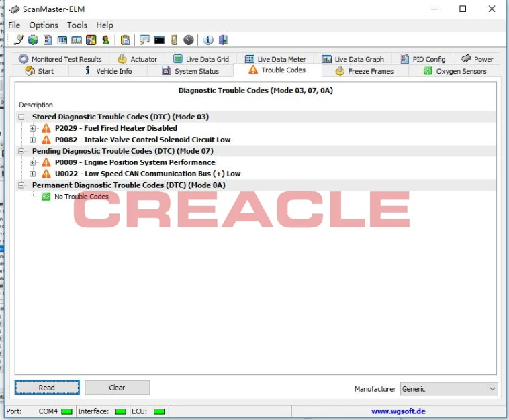Click the globe icon in toolbar
This screenshot has height=420, width=509.
coord(33,40)
